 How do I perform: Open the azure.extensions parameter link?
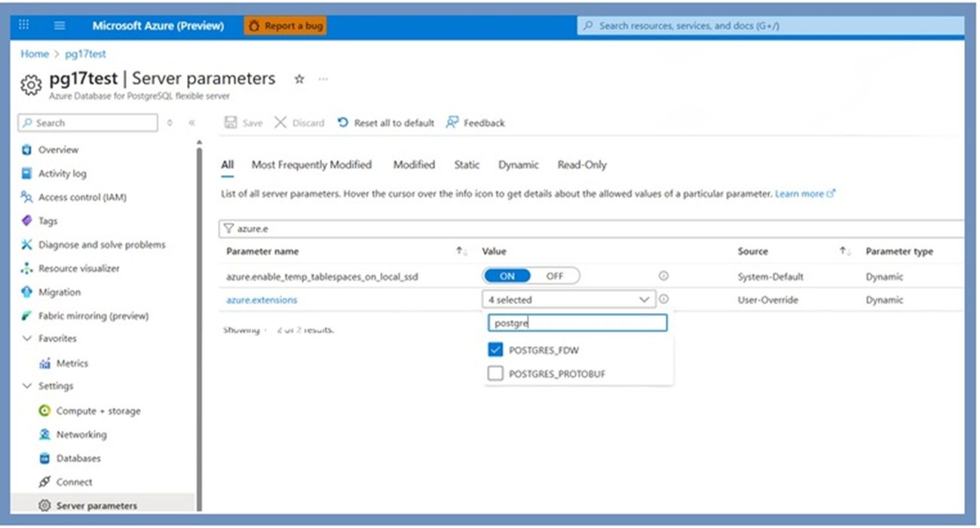[x=262, y=299]
